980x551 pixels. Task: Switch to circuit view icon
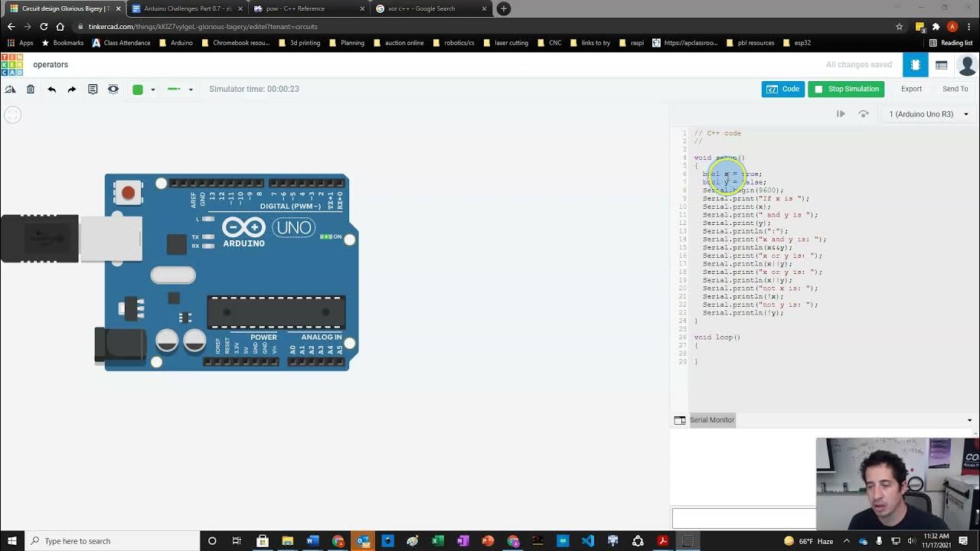916,65
